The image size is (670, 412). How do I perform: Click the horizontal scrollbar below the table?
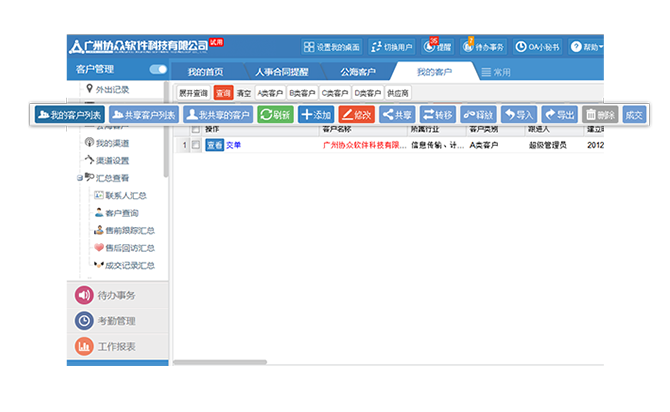[222, 362]
